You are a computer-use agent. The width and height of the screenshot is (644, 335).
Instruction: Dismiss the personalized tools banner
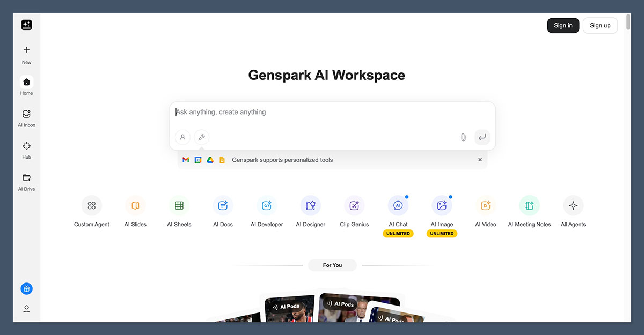click(480, 159)
